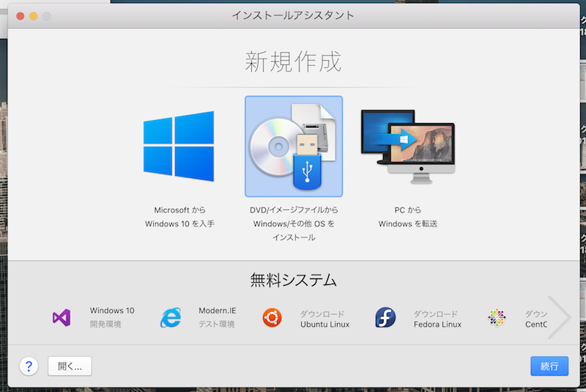The image size is (586, 392).
Task: Choose ダウンロード Ubuntu Linux text entry
Action: point(324,319)
